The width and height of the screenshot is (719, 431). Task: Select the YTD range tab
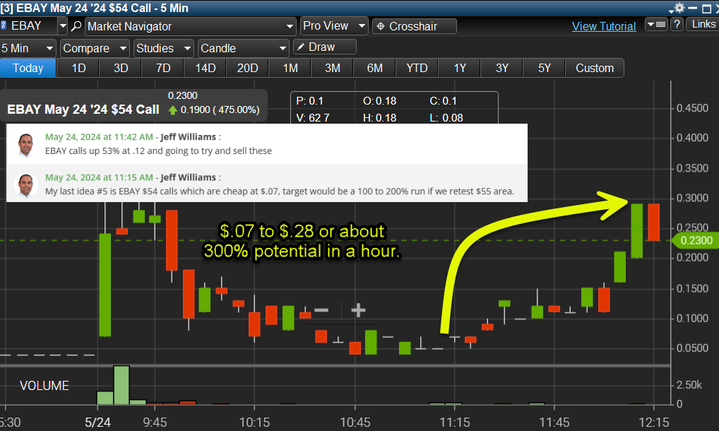click(x=417, y=68)
